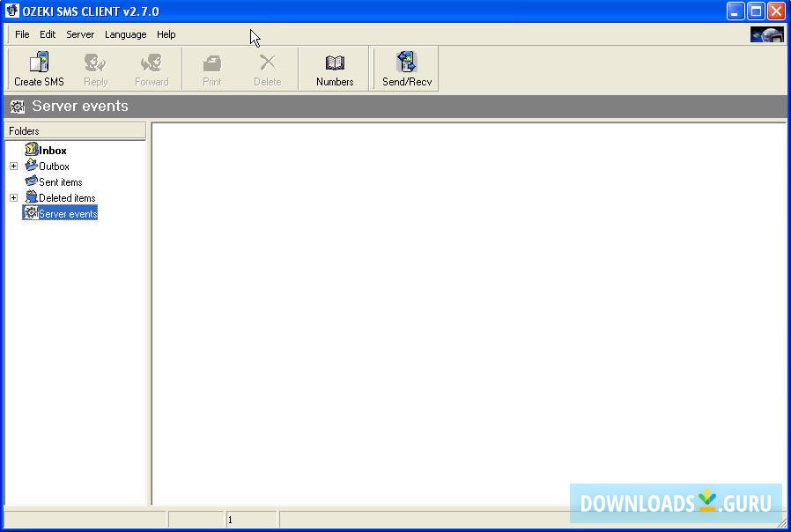Open the Help menu
The width and height of the screenshot is (791, 532).
[166, 34]
